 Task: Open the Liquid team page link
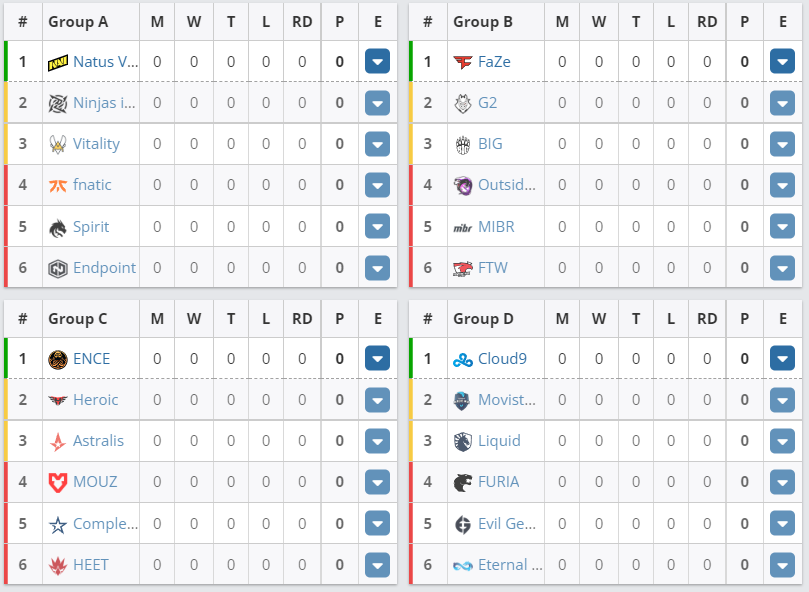click(x=499, y=441)
